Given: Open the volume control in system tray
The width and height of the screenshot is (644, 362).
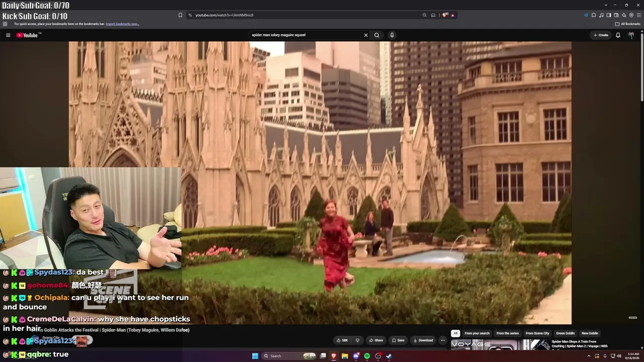Looking at the screenshot, I should [x=619, y=356].
